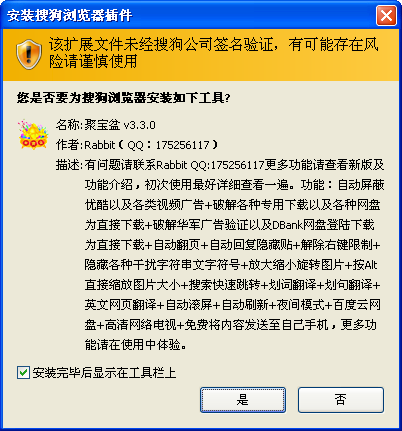Decline installation with the 否 button
This screenshot has width=402, height=431.
click(341, 400)
